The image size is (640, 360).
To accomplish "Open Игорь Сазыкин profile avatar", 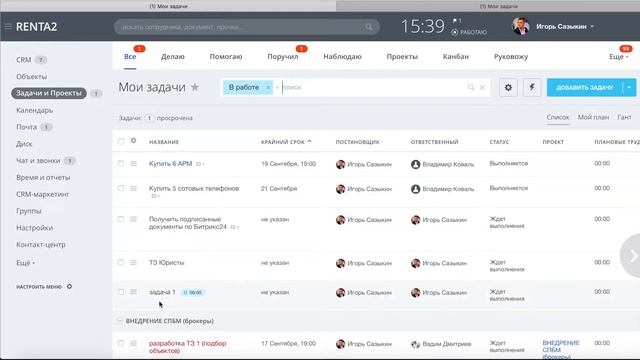I will (x=521, y=27).
